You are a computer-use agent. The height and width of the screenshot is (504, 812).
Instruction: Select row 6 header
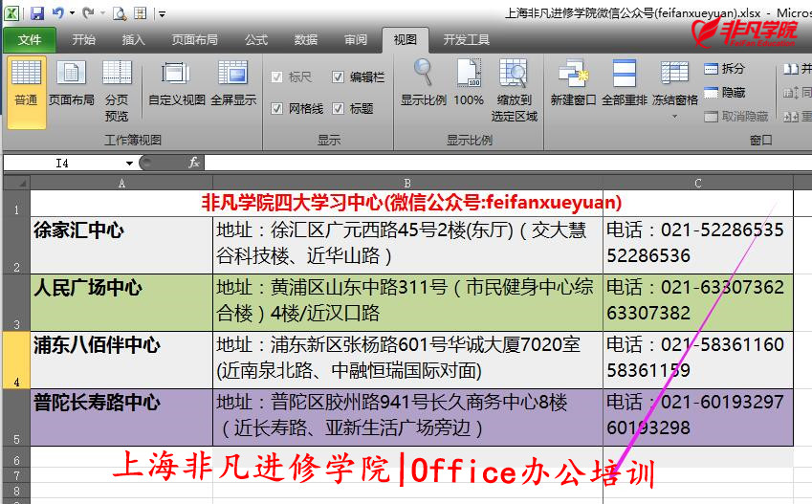(16, 457)
